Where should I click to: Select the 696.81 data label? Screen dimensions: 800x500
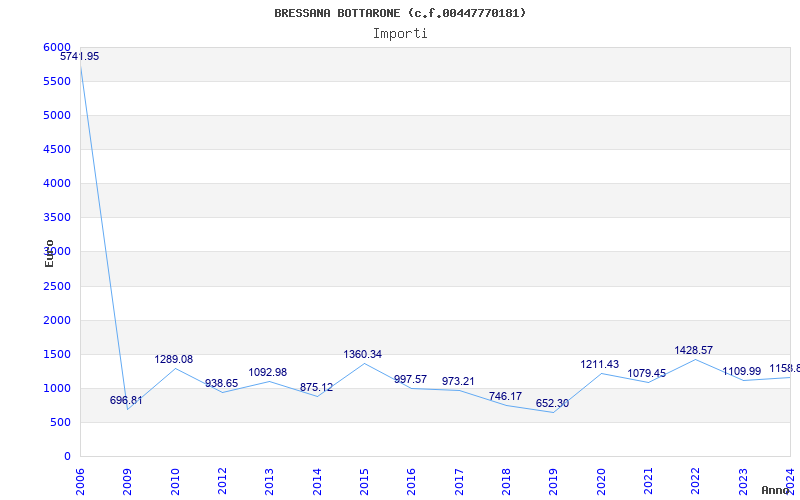point(126,401)
